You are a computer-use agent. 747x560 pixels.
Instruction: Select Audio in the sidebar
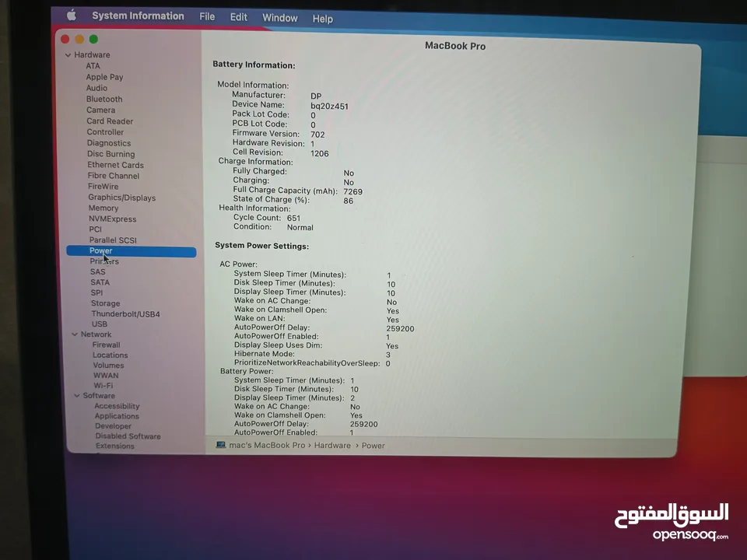click(96, 88)
